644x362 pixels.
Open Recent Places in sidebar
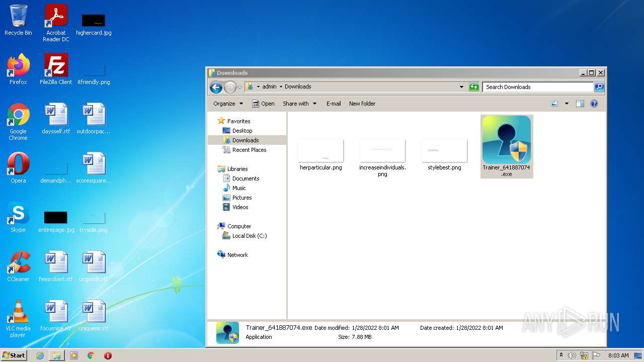[x=249, y=150]
